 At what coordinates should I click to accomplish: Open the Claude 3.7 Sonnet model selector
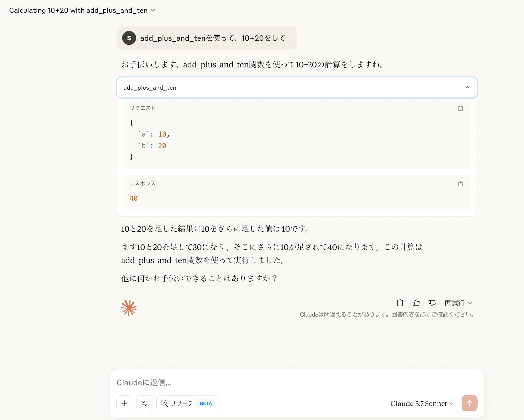point(422,403)
